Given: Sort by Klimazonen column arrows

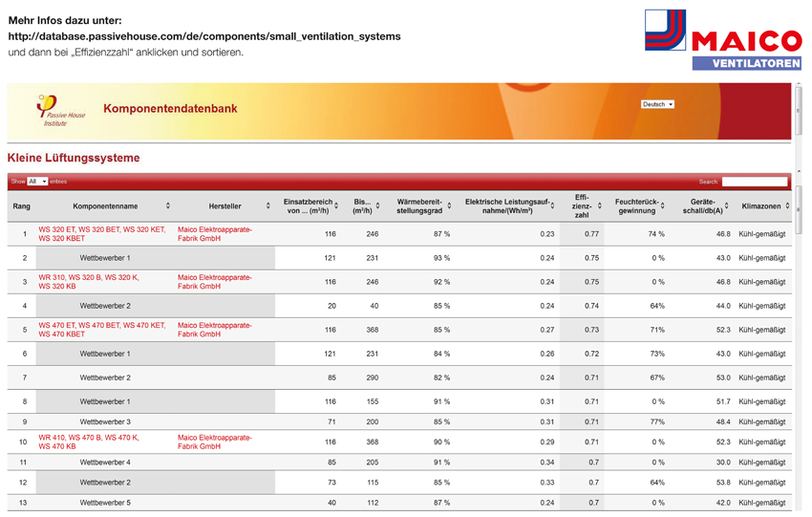Looking at the screenshot, I should pos(788,205).
